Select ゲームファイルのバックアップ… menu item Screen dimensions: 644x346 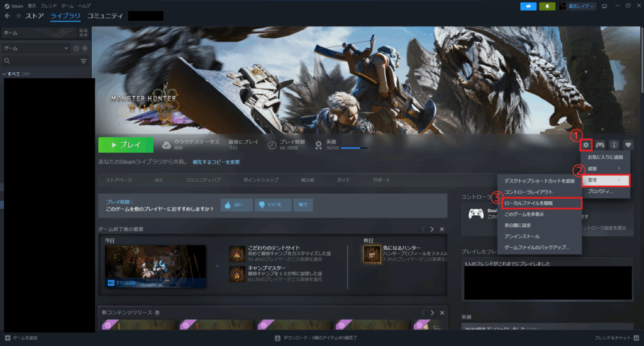click(539, 247)
